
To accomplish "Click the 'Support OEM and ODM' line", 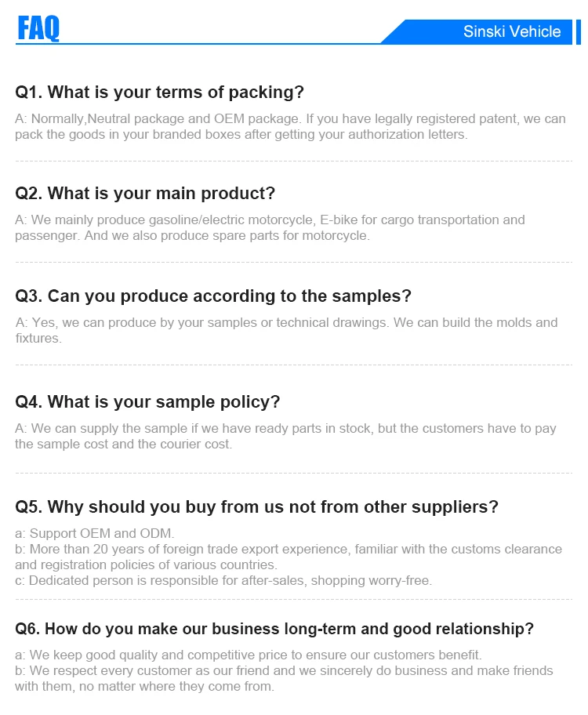I will pos(95,534).
